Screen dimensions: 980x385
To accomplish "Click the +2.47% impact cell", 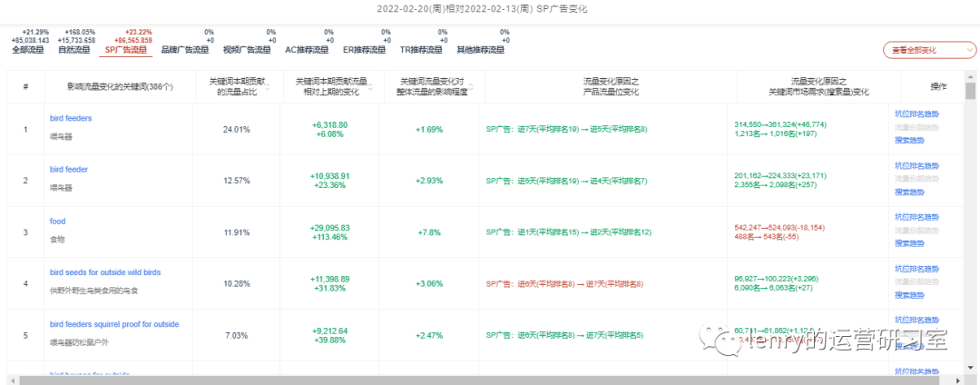I will click(428, 336).
